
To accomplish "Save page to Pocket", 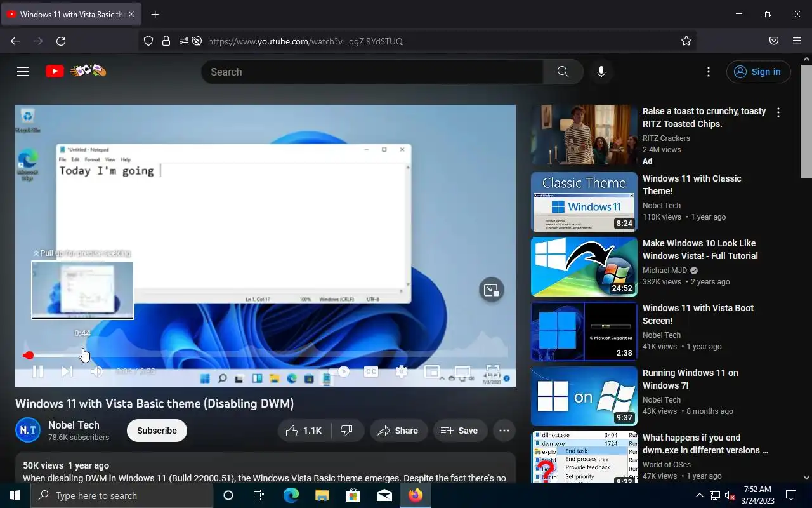I will (x=774, y=41).
